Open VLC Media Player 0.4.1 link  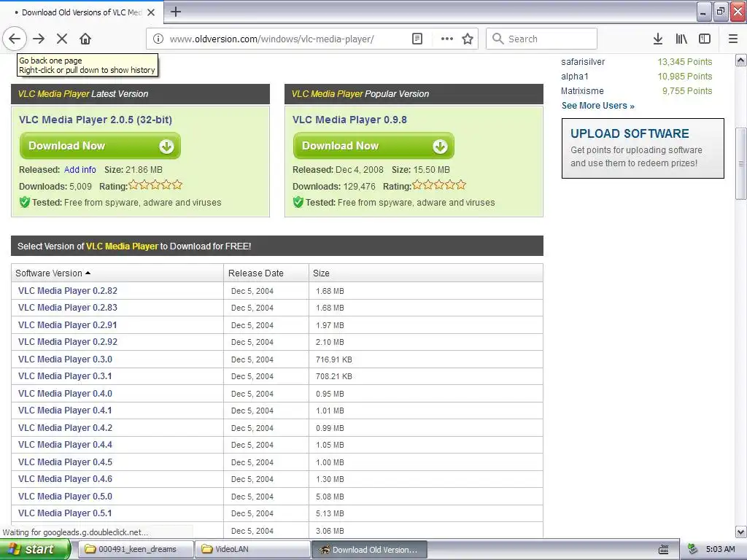65,411
